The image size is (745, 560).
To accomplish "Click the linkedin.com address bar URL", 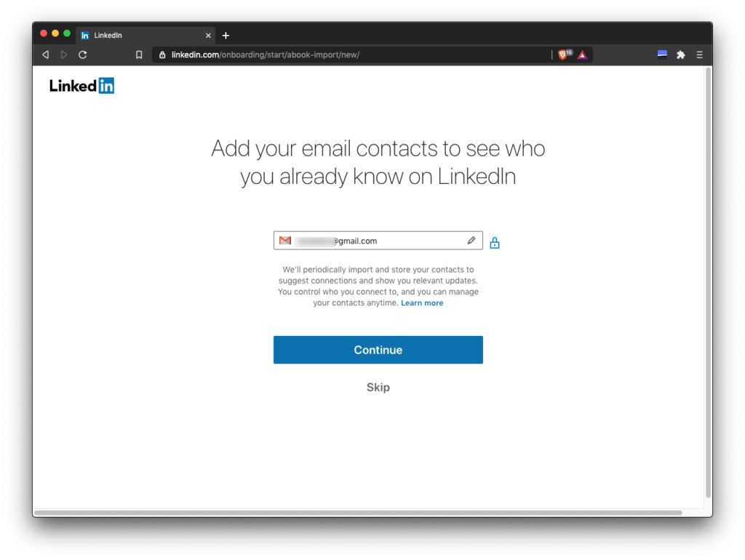I will 266,55.
